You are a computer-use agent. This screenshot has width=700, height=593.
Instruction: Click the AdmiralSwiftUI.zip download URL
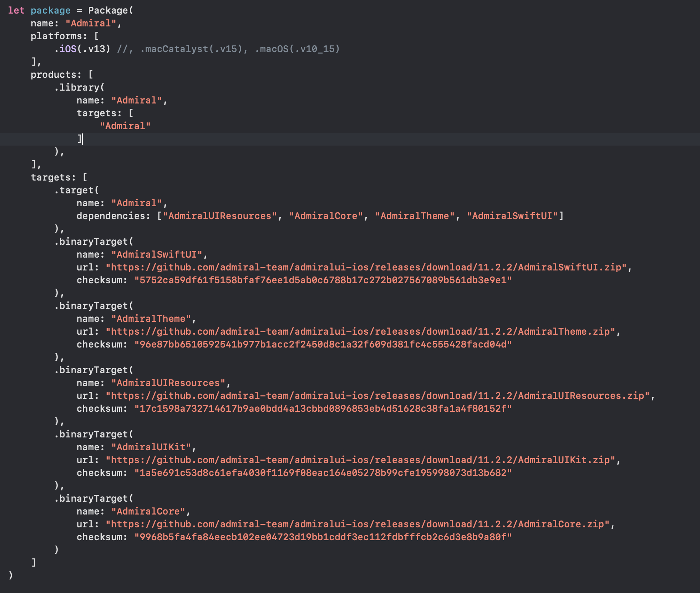pyautogui.click(x=366, y=267)
